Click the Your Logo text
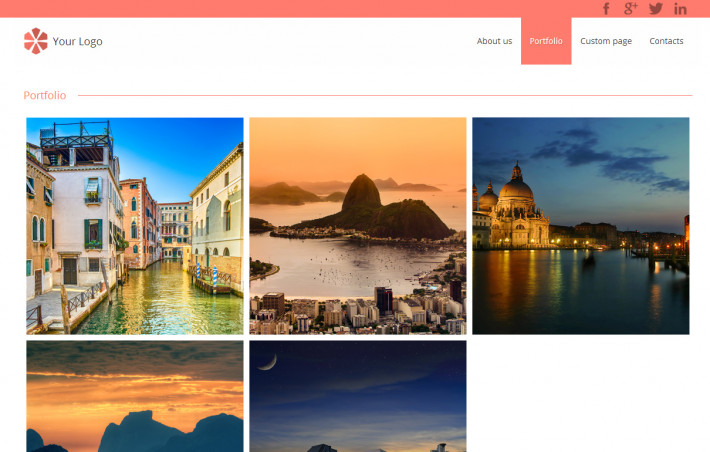Screen dimensions: 710x452 [77, 41]
